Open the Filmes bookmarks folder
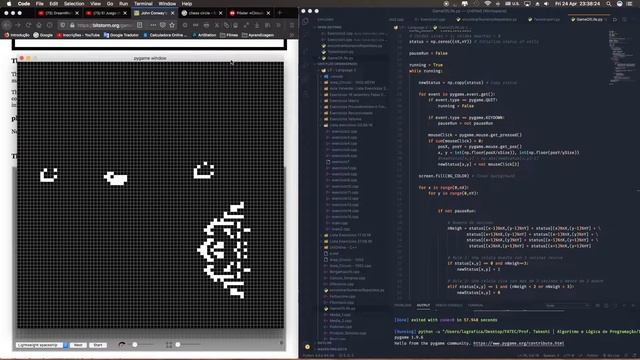This screenshot has width=640, height=360. pos(229,35)
